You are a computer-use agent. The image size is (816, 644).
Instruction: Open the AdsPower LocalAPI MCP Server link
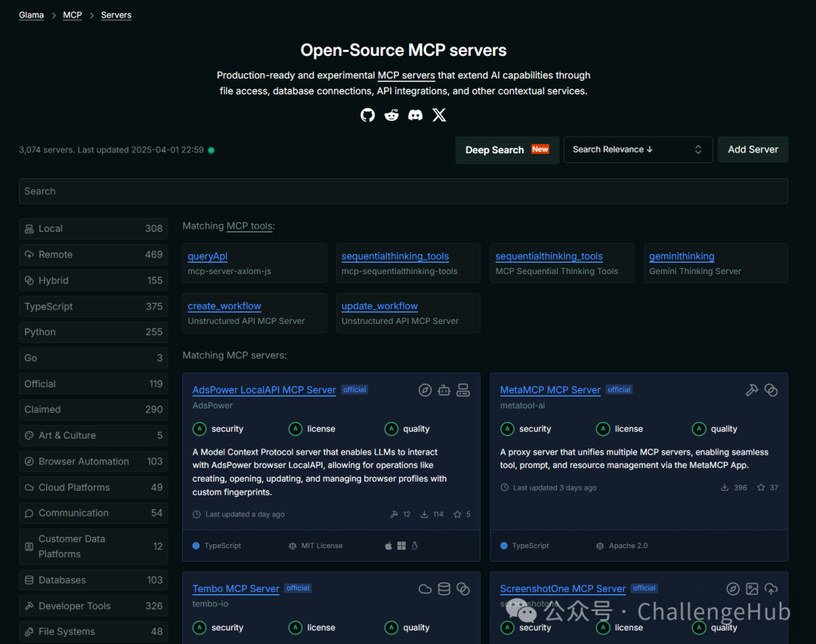pos(264,390)
